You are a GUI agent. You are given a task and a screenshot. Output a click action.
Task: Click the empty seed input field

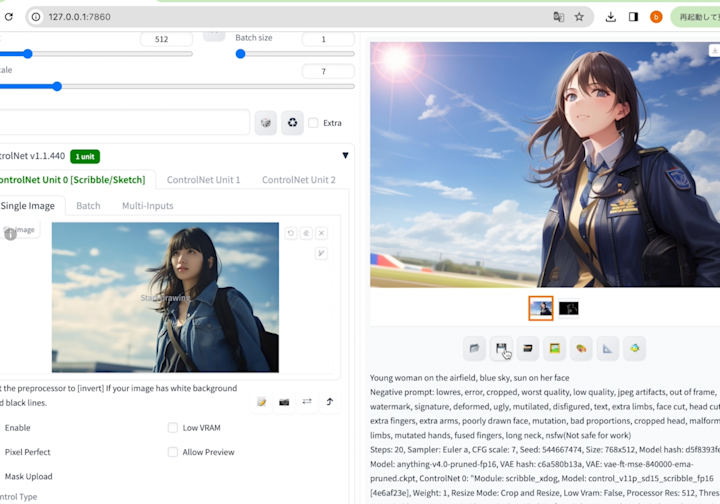pos(124,122)
